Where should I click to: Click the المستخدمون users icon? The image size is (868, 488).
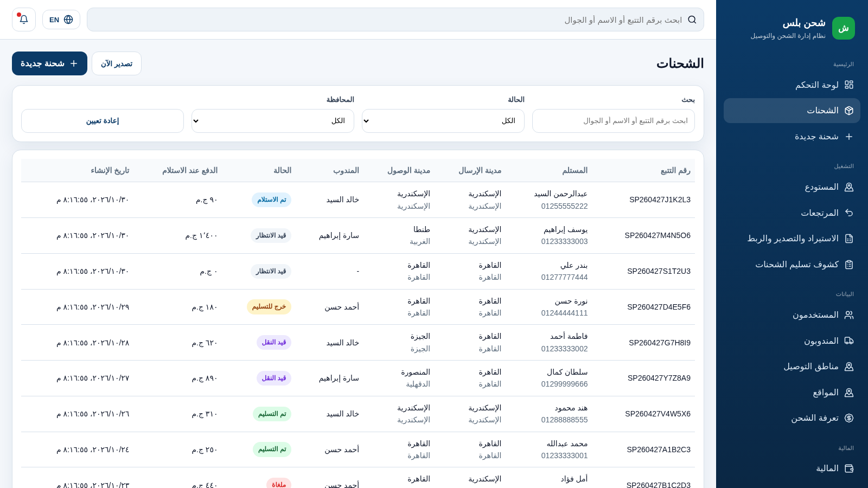tap(849, 315)
